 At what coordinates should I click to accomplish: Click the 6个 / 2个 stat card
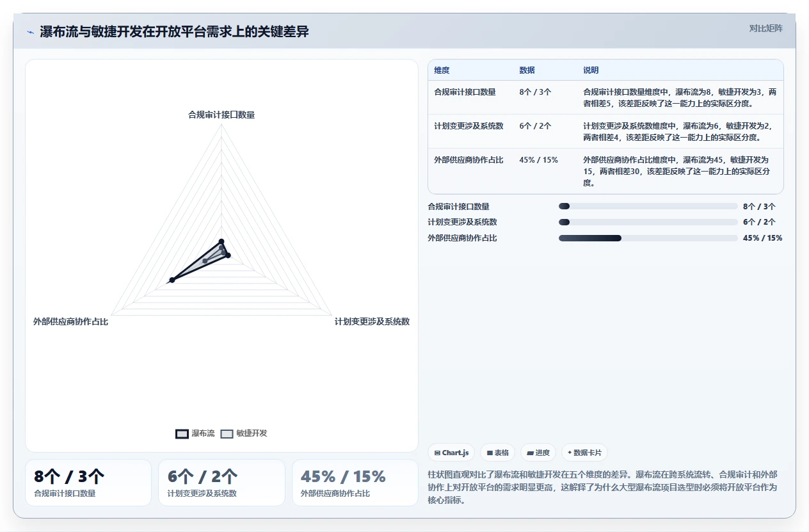(221, 483)
